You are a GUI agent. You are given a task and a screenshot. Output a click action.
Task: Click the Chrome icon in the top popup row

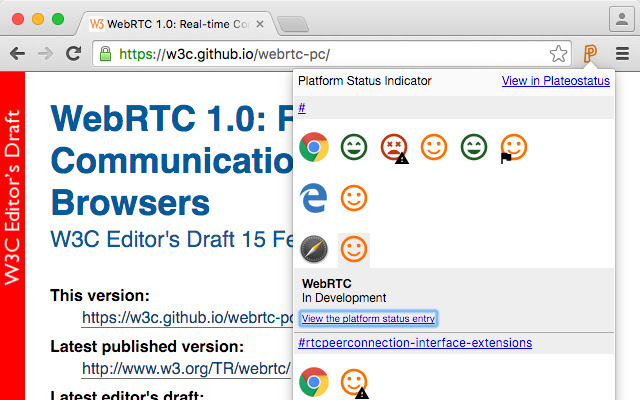point(314,148)
